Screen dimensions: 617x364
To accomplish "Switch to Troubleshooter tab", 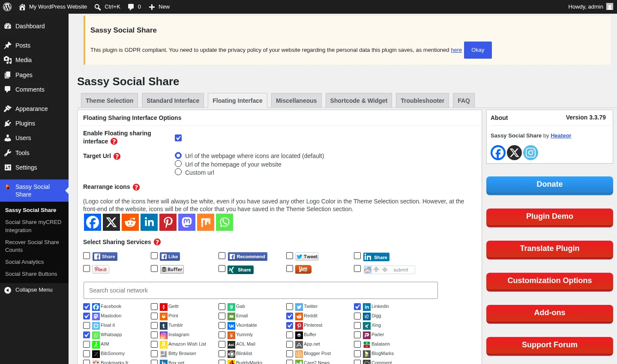I will pos(422,101).
